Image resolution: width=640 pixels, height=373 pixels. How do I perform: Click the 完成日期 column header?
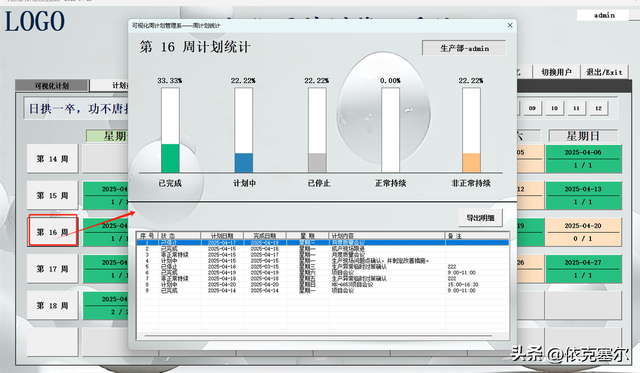pyautogui.click(x=265, y=235)
